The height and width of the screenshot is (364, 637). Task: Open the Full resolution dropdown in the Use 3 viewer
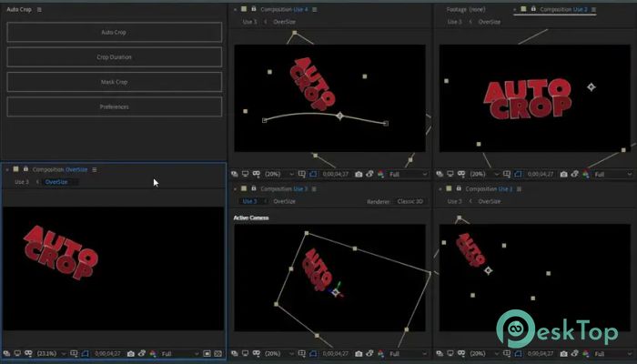408,354
